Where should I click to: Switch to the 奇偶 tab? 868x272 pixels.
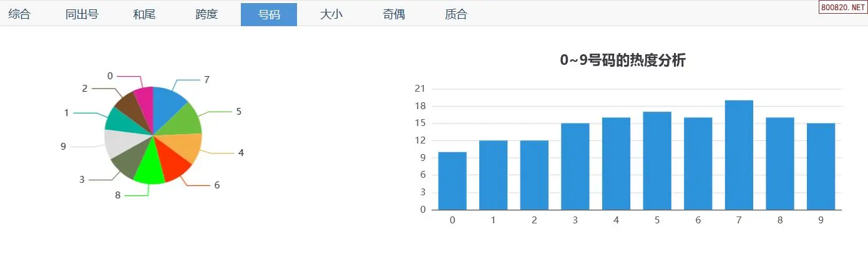394,14
